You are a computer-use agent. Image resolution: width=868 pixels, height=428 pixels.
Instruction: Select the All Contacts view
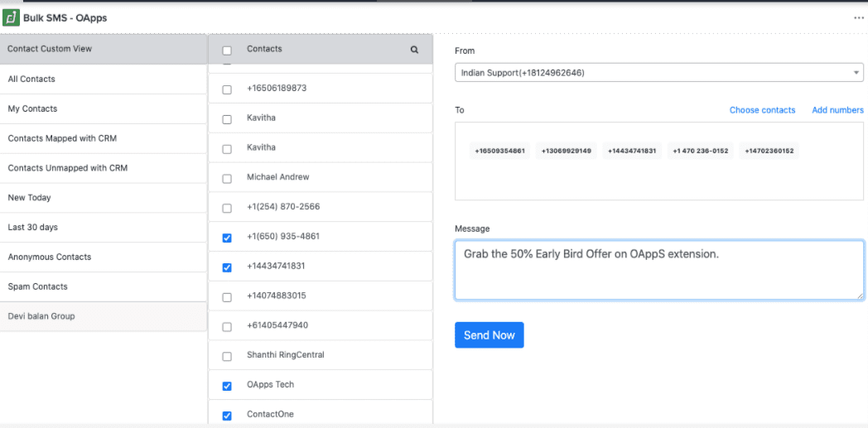104,79
